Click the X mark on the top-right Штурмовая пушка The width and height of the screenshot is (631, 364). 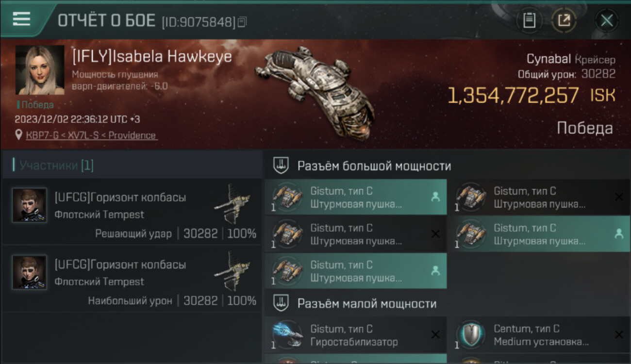[x=619, y=197]
